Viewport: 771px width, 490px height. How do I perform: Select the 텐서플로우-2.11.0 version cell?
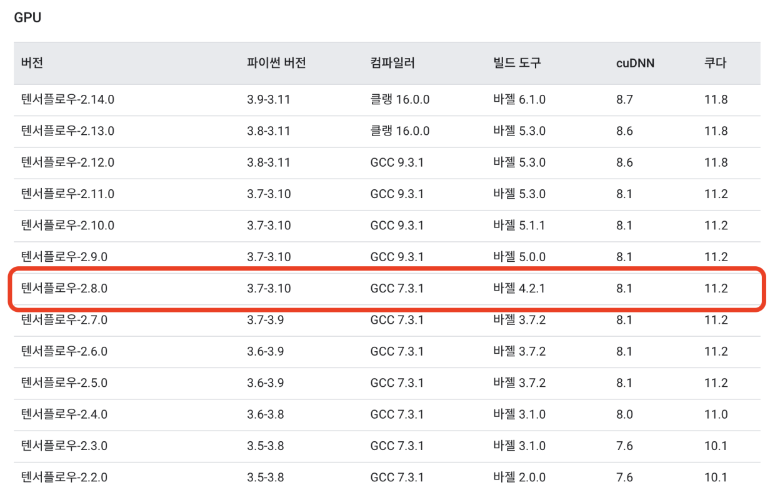(x=67, y=194)
